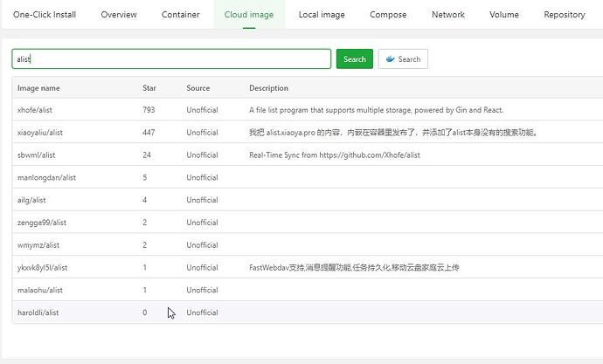Select the xhofe/alist image row
Image resolution: width=603 pixels, height=364 pixels.
coord(308,110)
